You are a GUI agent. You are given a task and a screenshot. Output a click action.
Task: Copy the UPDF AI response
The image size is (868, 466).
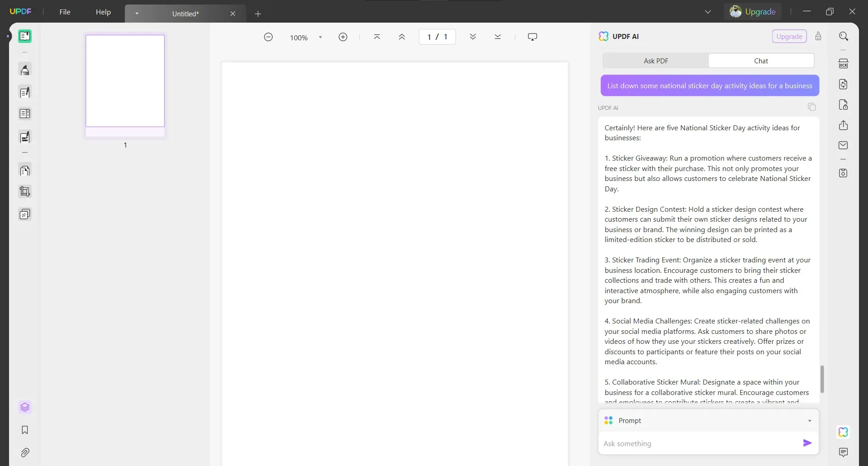point(811,107)
